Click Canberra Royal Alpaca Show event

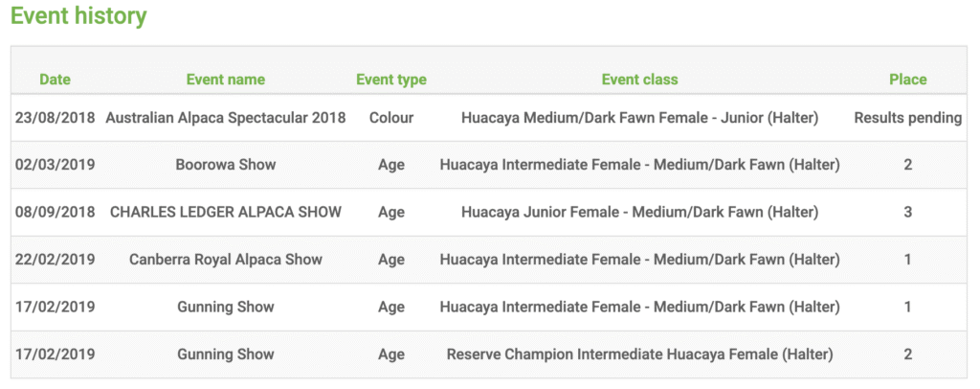pyautogui.click(x=226, y=260)
